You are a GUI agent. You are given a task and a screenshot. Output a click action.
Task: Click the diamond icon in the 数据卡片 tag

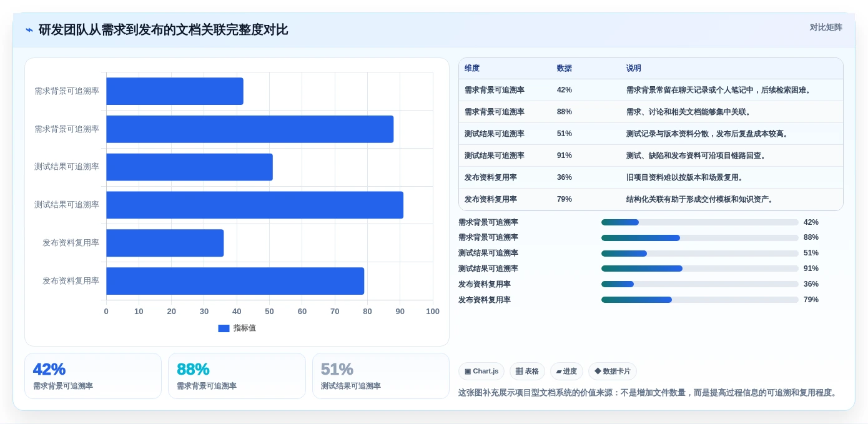(598, 372)
